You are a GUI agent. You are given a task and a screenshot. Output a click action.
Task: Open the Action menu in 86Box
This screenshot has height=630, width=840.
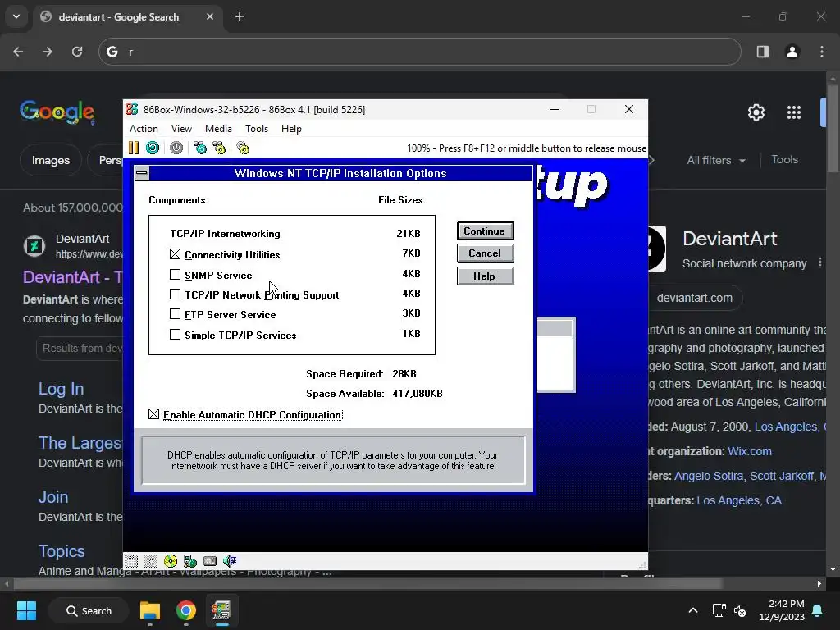[144, 129]
